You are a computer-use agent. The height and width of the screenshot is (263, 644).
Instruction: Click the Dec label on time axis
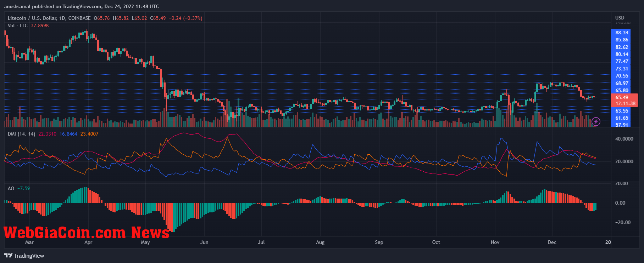click(x=552, y=242)
